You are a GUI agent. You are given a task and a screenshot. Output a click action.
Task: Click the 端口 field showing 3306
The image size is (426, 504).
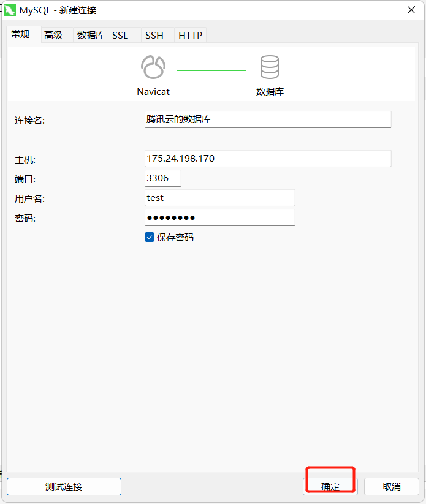coord(163,178)
